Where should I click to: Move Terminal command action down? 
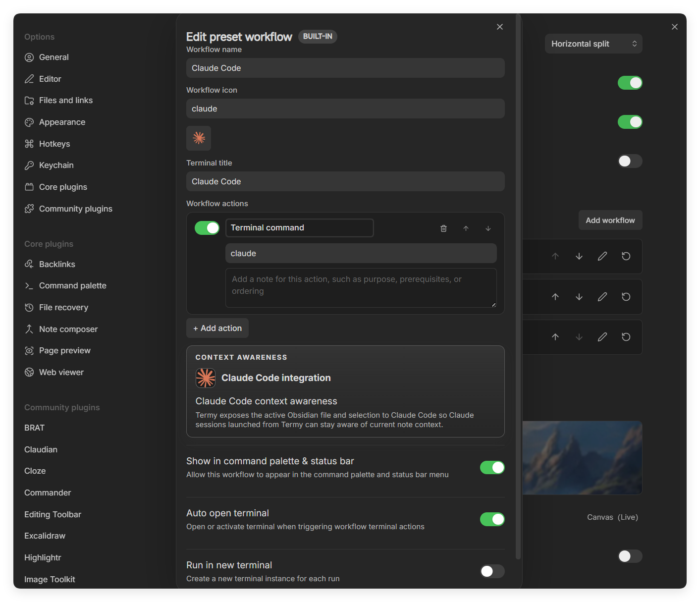(488, 228)
